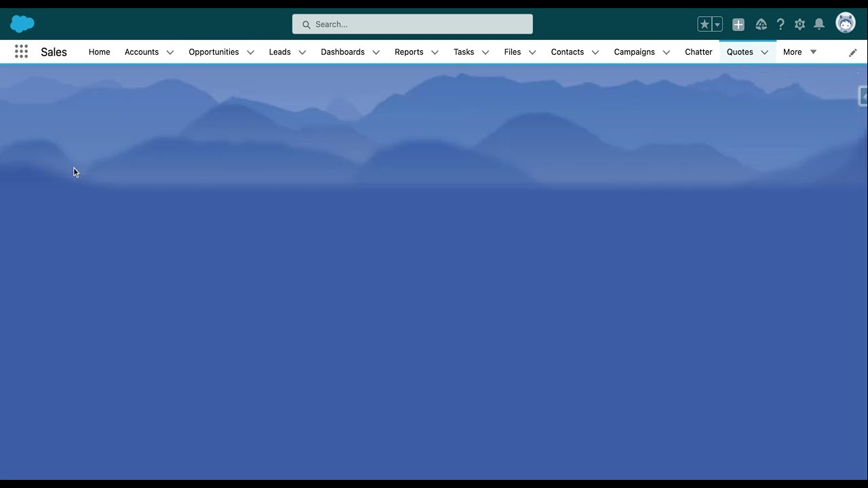Click the Favorites star icon
The height and width of the screenshot is (488, 868).
pyautogui.click(x=705, y=24)
